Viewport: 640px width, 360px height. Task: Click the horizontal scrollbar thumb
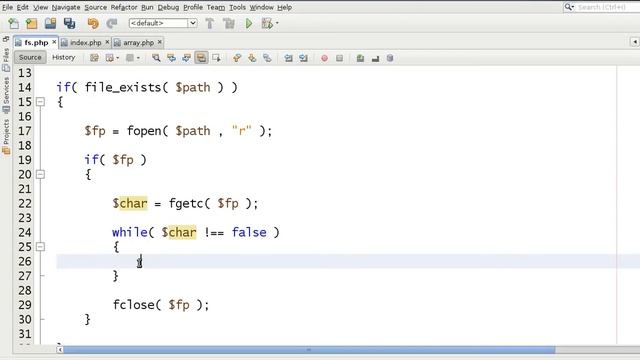pyautogui.click(x=309, y=350)
